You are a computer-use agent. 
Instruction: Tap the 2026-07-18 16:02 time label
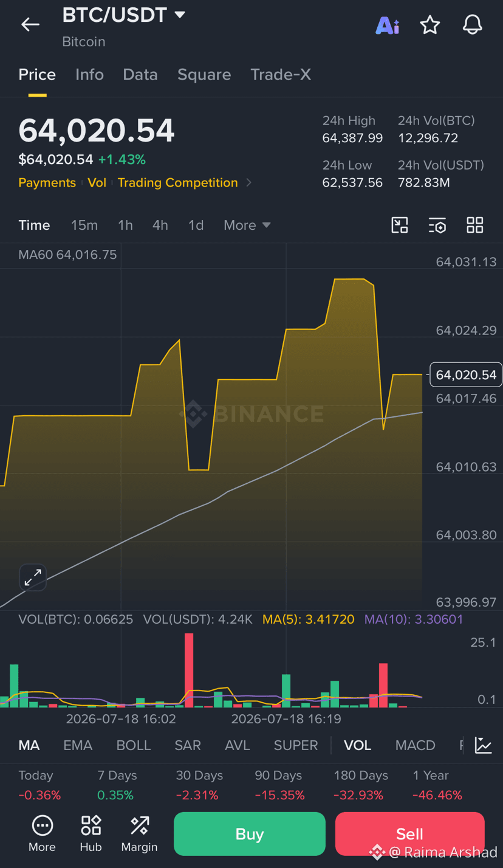(121, 719)
